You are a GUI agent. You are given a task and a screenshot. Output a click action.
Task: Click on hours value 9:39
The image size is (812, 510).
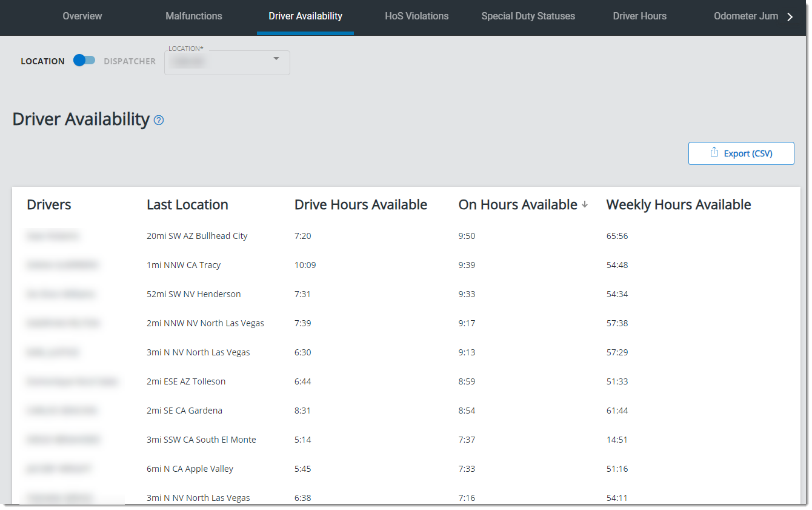click(x=467, y=265)
